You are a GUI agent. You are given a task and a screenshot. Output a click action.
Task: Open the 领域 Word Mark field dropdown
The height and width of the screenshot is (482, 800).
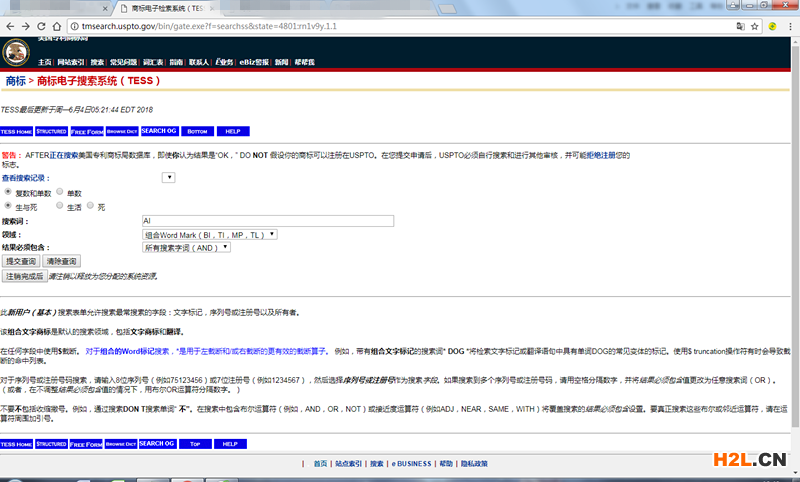[x=210, y=235]
